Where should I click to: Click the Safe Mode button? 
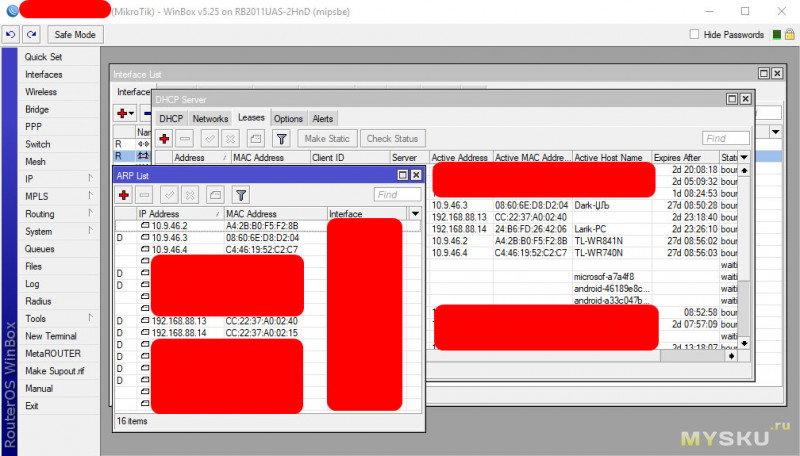tap(75, 35)
